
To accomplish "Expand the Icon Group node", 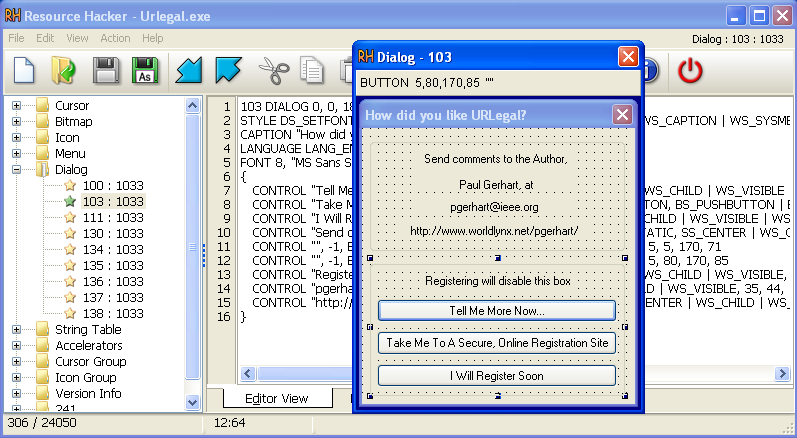I will click(16, 378).
